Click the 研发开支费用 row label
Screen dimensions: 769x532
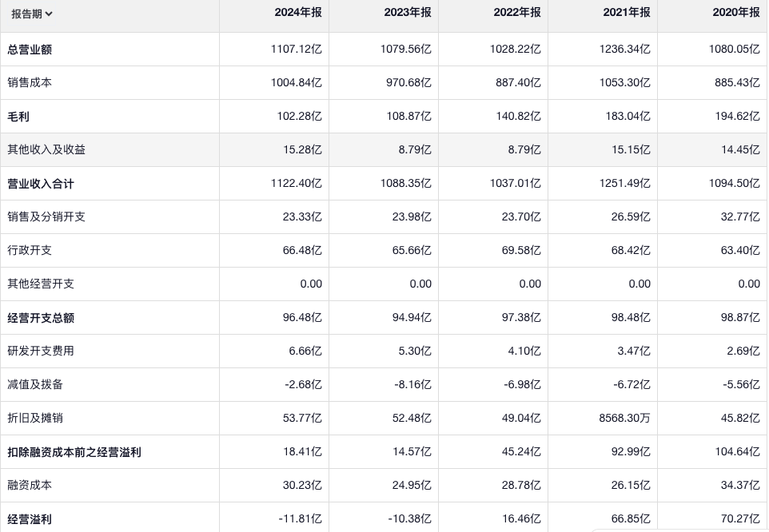[x=41, y=351]
